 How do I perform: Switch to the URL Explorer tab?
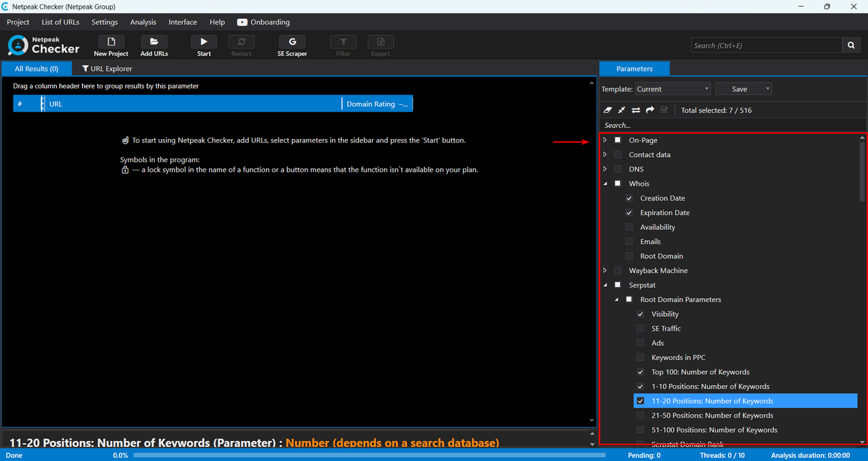click(107, 68)
